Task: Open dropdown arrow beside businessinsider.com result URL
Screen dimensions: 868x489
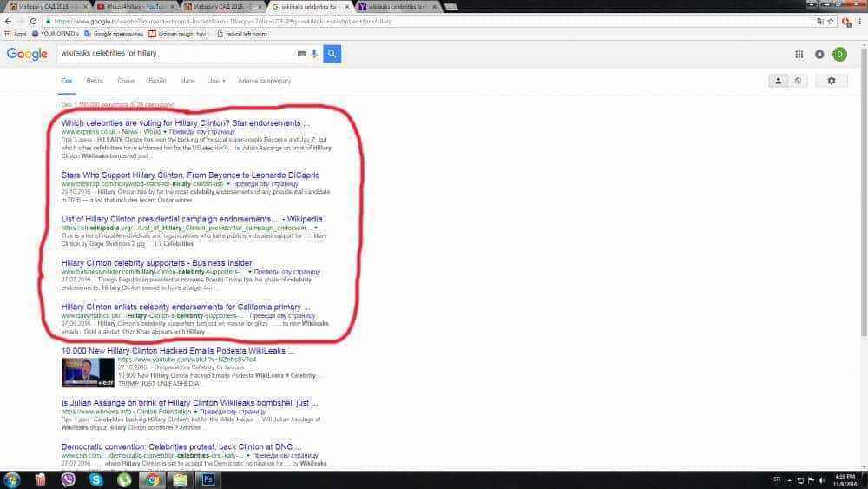Action: tap(250, 272)
